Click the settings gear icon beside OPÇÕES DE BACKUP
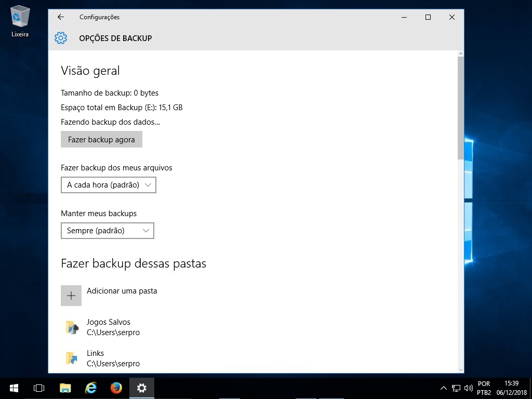 (x=61, y=38)
